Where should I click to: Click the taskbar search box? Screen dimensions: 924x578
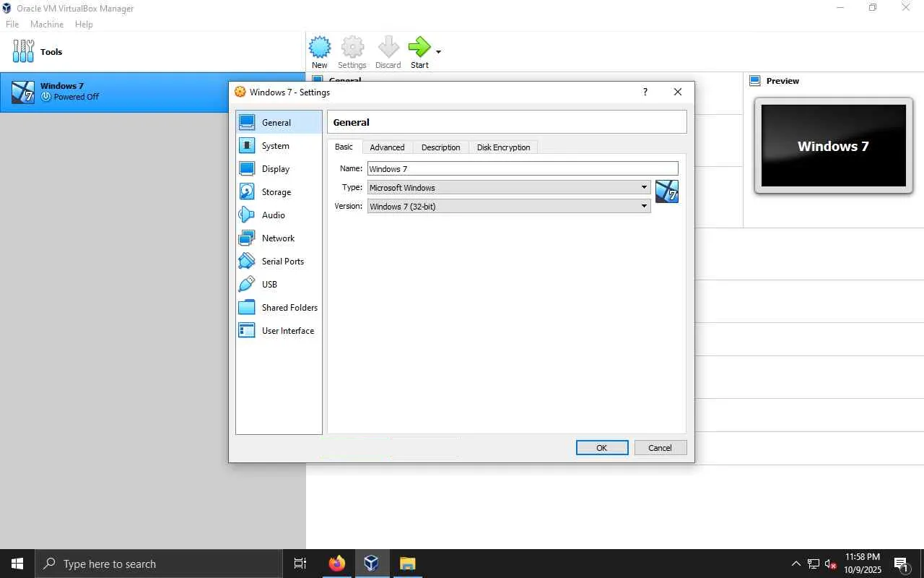click(x=159, y=564)
